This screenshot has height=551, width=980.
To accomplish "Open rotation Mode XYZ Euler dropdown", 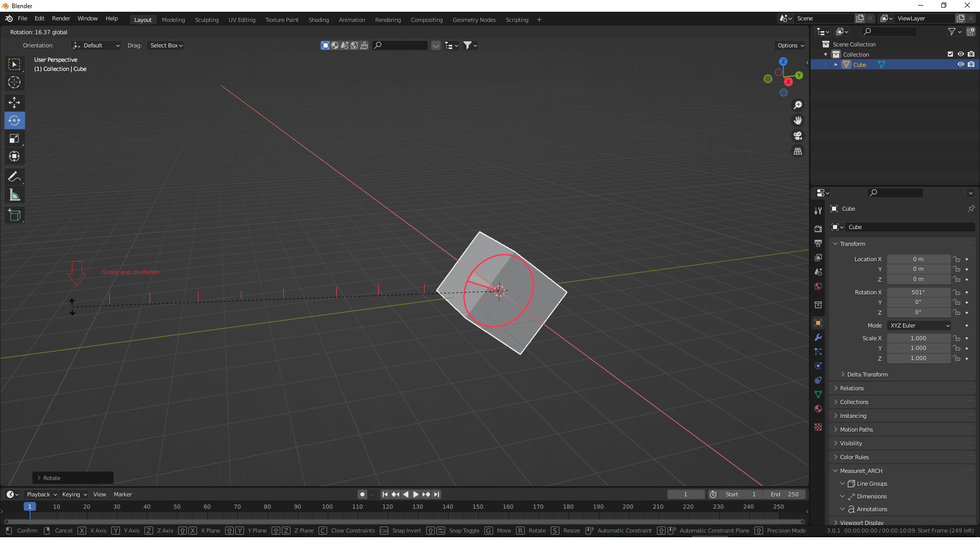I will (x=919, y=325).
